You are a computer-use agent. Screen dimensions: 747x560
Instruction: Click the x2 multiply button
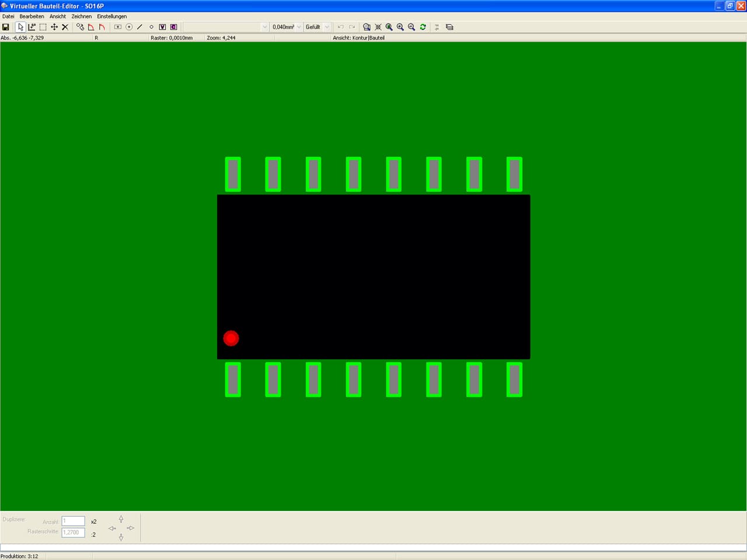(x=94, y=521)
